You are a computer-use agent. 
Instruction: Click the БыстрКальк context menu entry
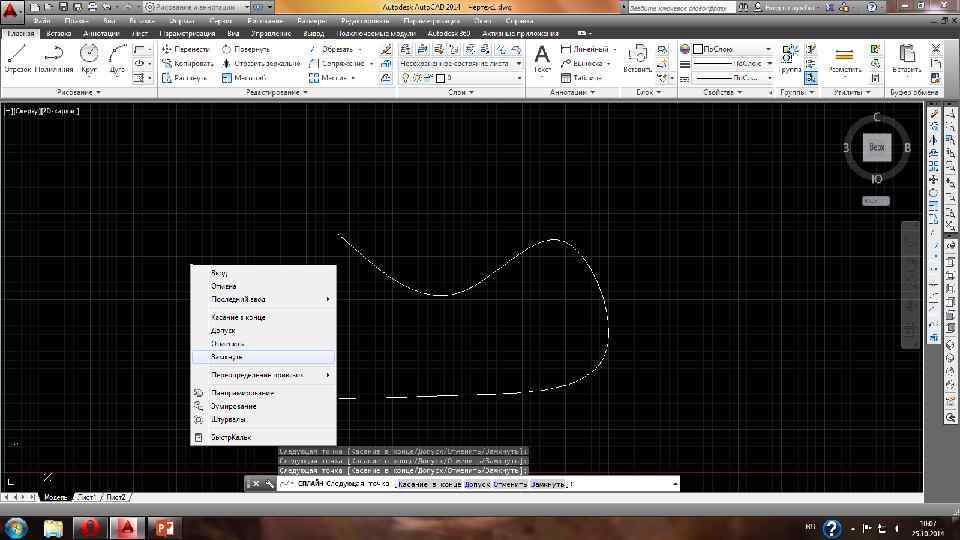click(231, 437)
